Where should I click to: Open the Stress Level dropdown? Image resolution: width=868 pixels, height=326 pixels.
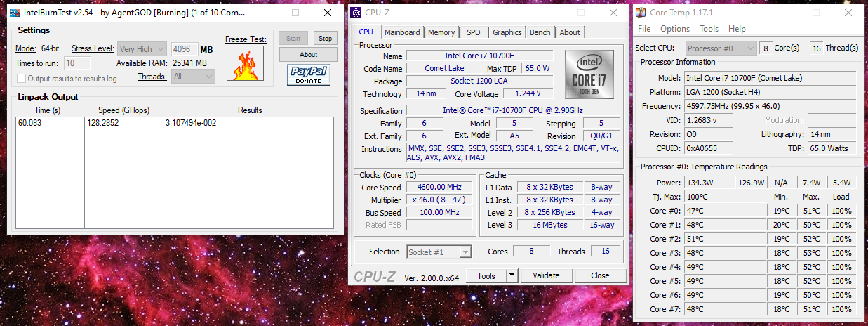(x=142, y=49)
